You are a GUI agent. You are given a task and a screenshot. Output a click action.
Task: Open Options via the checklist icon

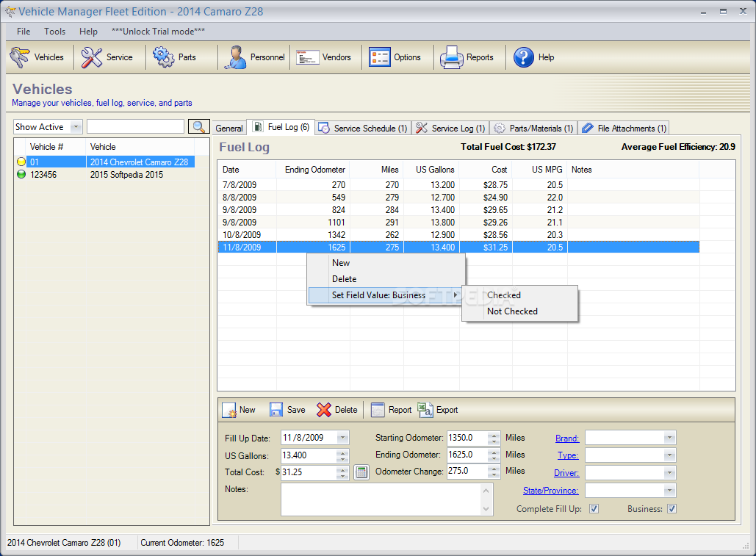pyautogui.click(x=379, y=57)
